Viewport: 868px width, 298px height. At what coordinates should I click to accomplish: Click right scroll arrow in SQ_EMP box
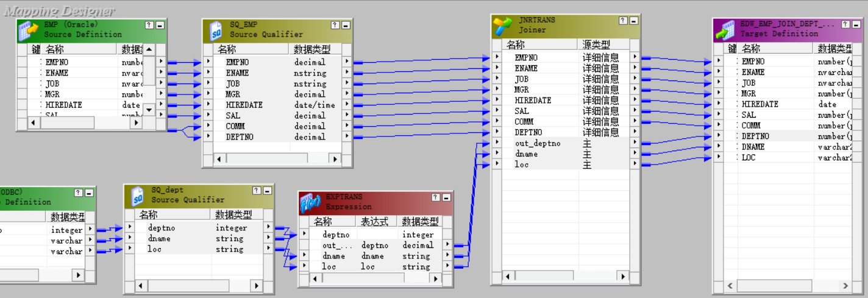335,159
